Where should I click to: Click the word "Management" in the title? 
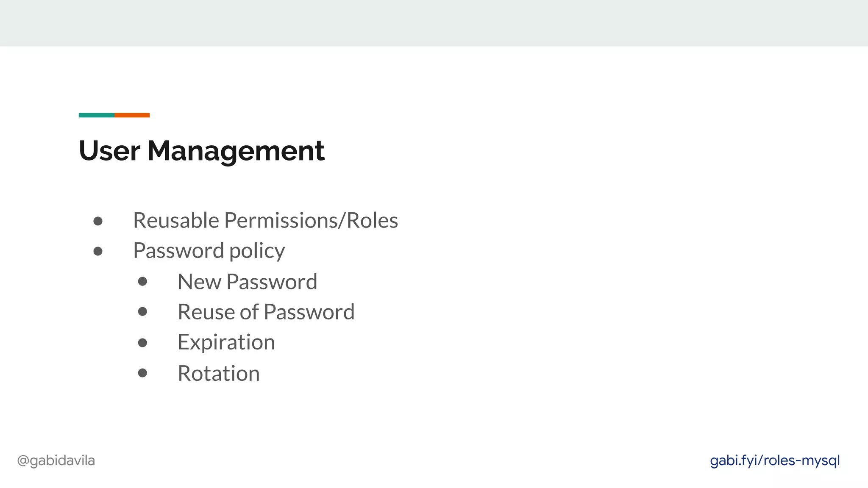click(x=236, y=151)
